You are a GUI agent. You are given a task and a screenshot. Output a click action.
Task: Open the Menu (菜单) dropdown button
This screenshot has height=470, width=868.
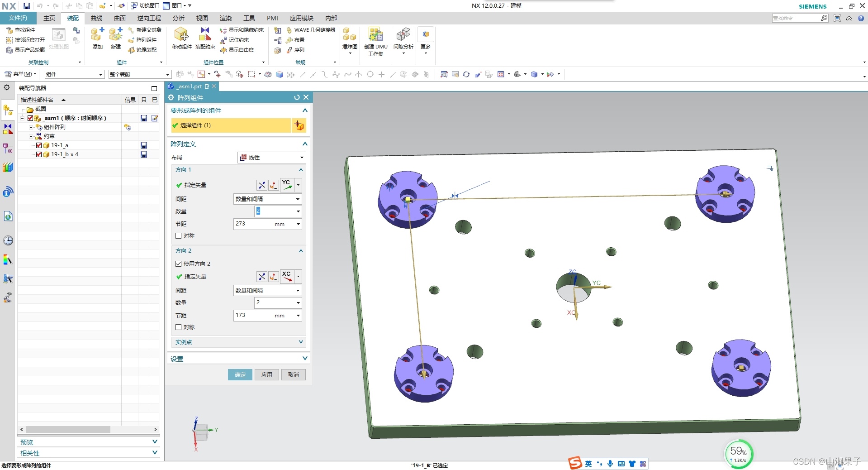tap(20, 74)
